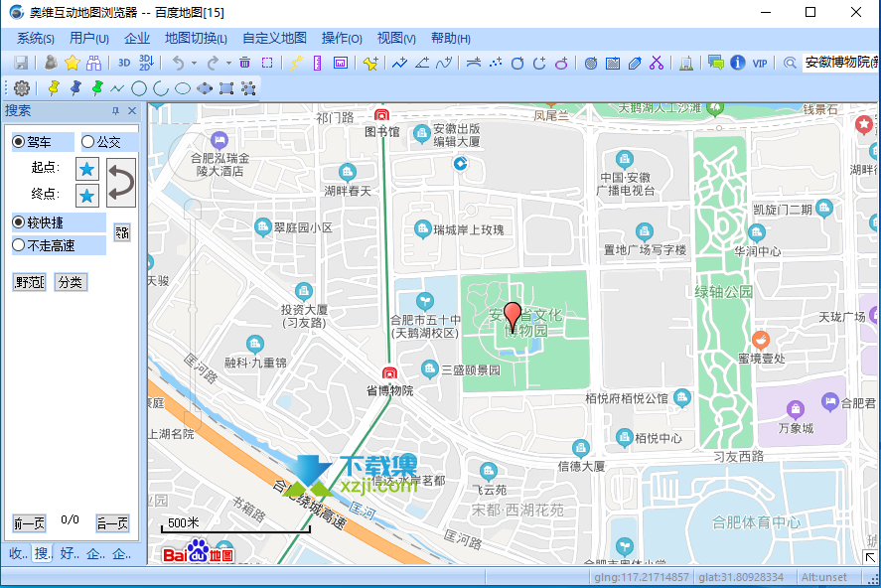Select the rectangle with nodes edit tool
Viewport: 881px width, 588px height.
click(226, 88)
